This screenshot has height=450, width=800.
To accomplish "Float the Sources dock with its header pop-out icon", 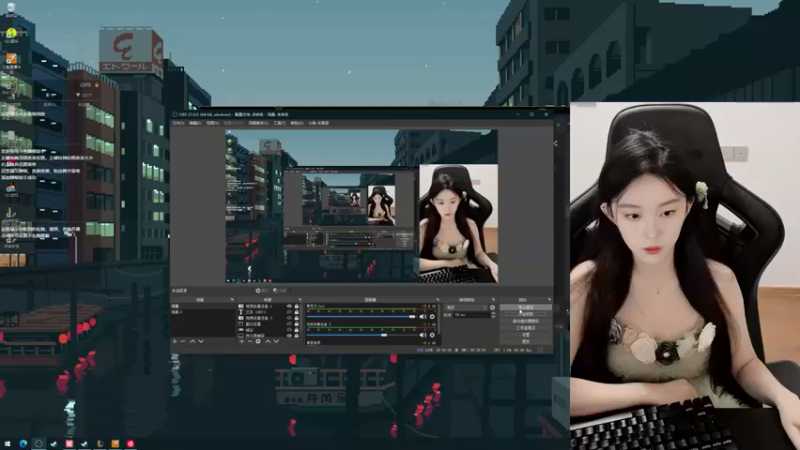I will (299, 299).
